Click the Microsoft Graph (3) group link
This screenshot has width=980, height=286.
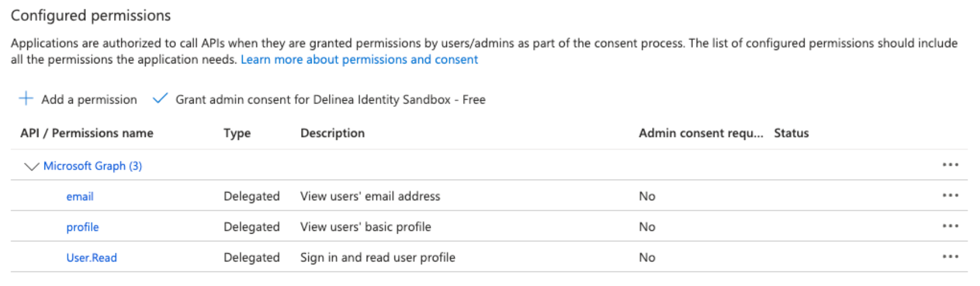(x=92, y=166)
